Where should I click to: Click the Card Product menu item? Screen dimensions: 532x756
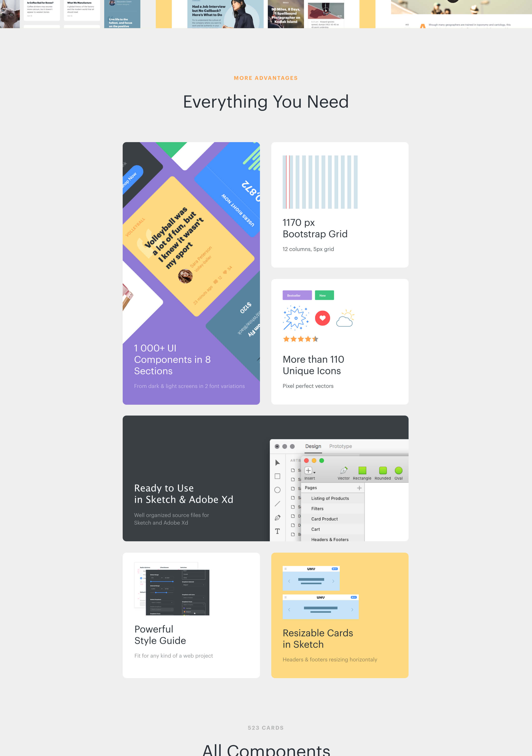pyautogui.click(x=325, y=518)
